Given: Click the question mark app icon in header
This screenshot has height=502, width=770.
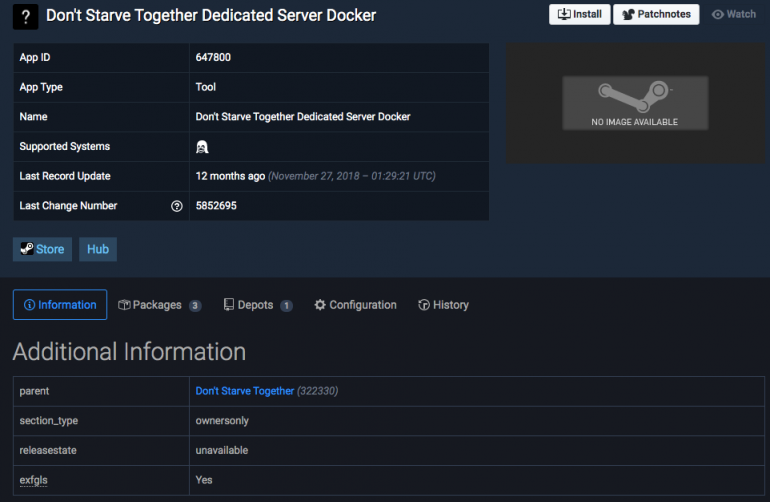Looking at the screenshot, I should [25, 16].
